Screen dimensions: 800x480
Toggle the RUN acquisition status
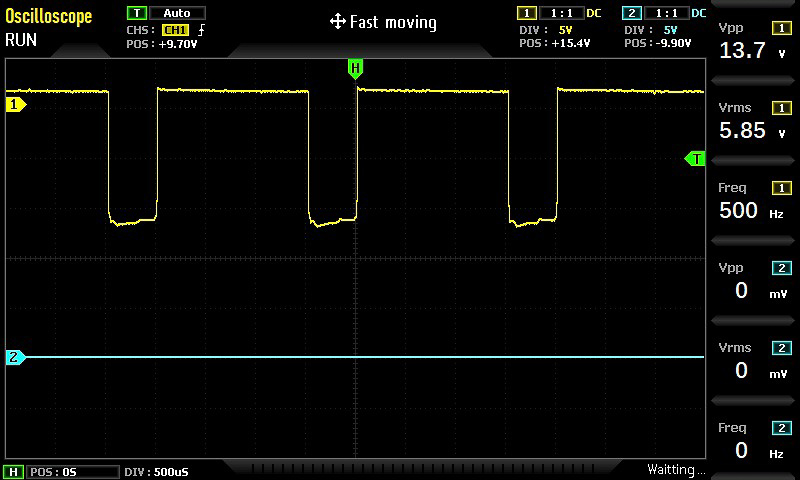(21, 40)
